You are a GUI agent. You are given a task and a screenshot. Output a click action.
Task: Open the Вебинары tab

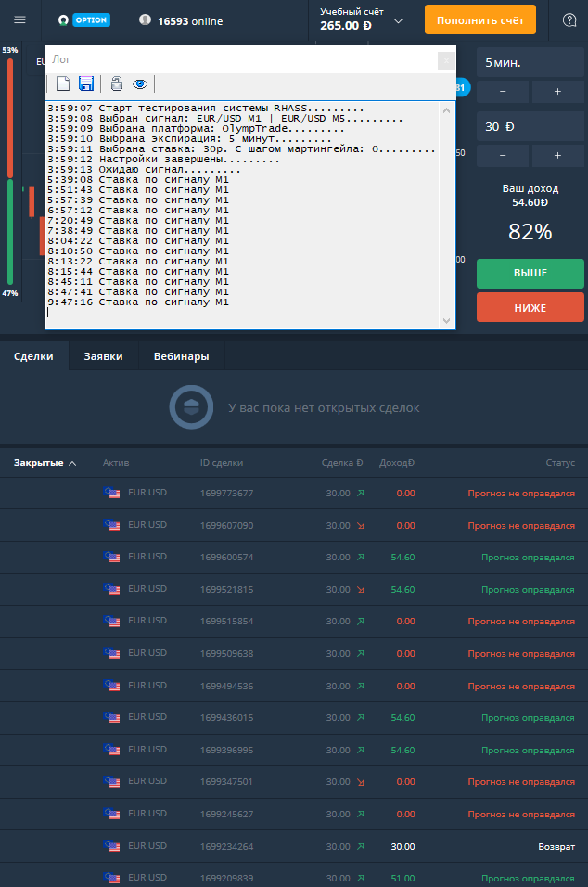click(x=182, y=356)
